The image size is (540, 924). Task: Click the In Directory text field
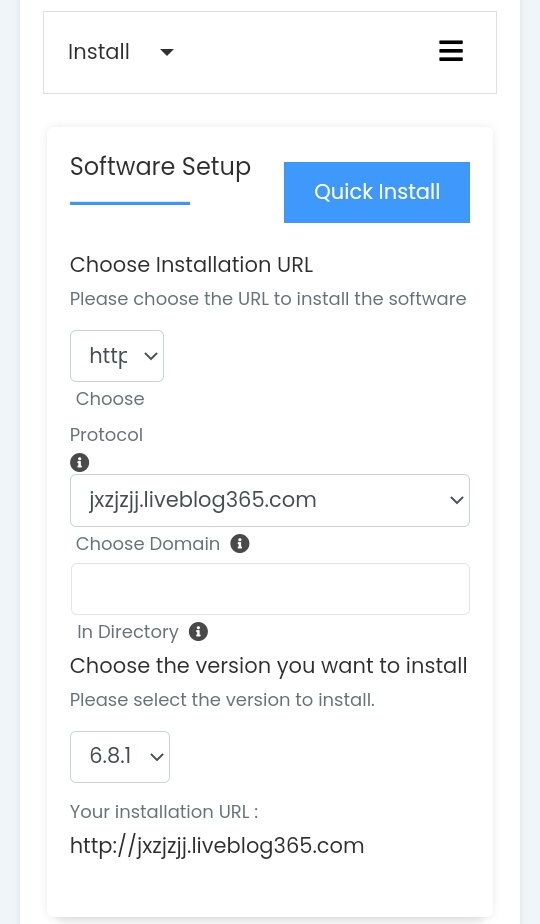[x=270, y=589]
